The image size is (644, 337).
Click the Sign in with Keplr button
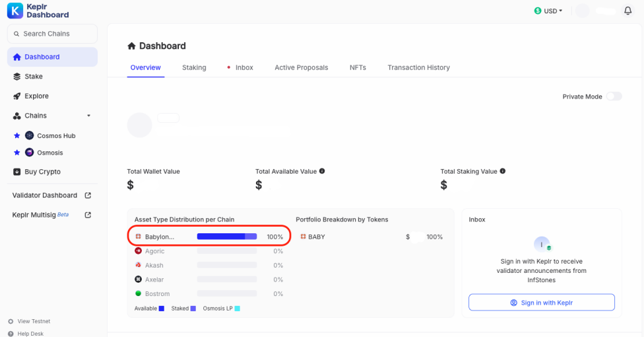(541, 303)
